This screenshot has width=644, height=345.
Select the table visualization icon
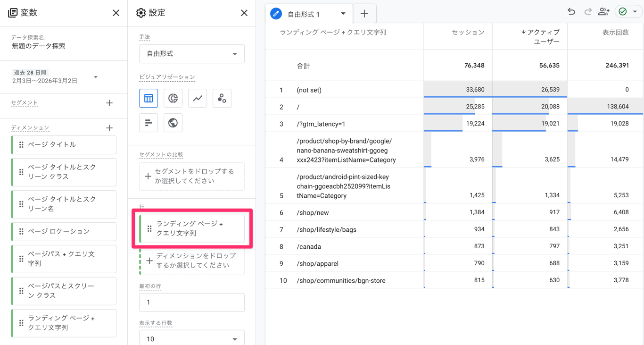(149, 98)
